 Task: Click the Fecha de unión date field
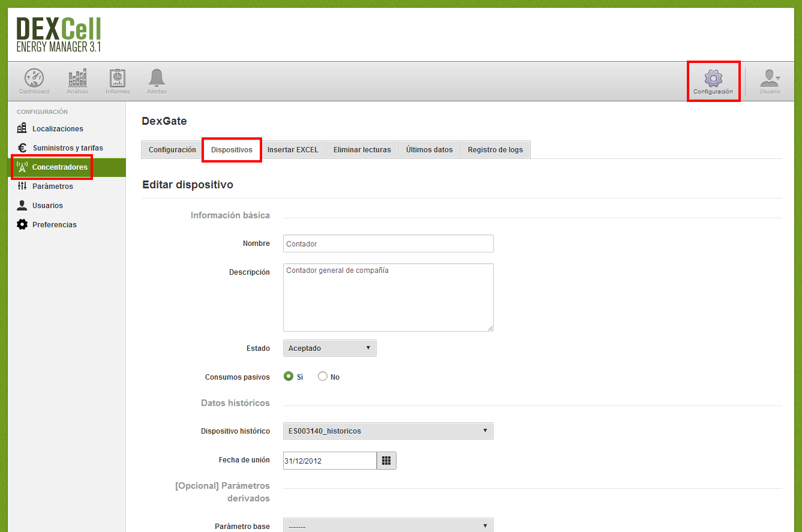(330, 461)
